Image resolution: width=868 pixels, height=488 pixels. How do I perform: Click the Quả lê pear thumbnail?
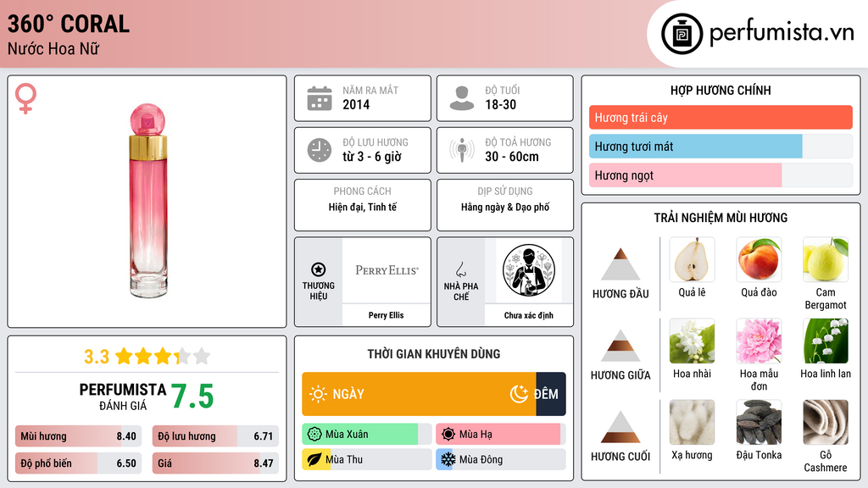pos(692,259)
